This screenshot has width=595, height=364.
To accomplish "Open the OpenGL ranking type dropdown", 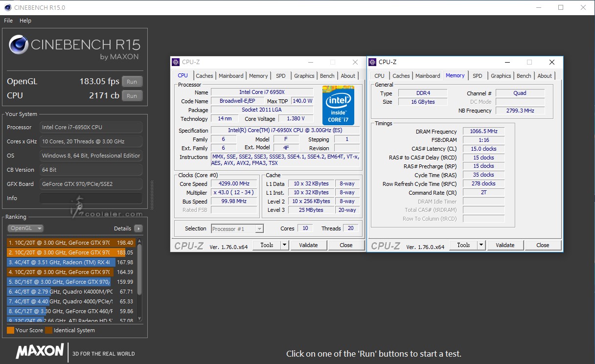I will tap(25, 228).
